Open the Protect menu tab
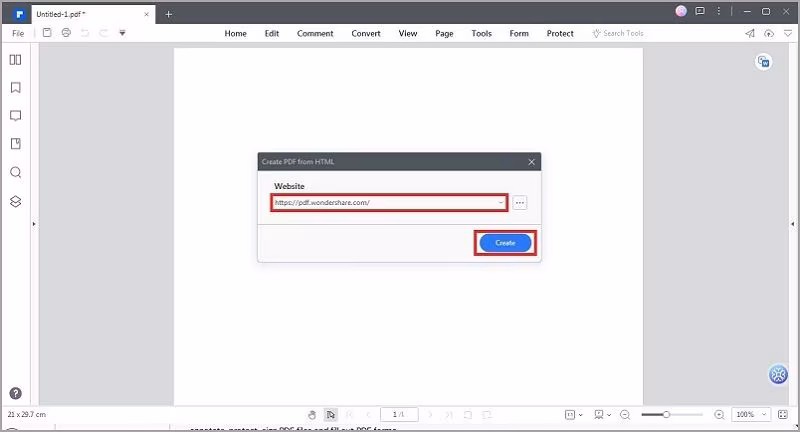The image size is (800, 432). click(560, 33)
